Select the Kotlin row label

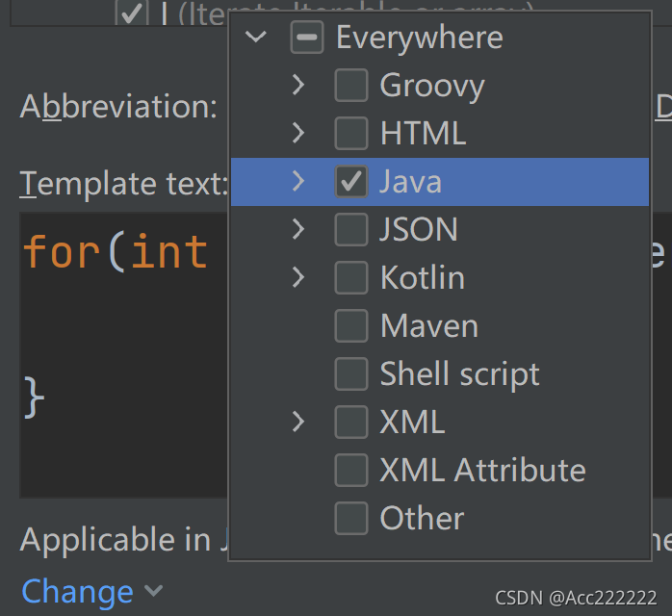point(423,277)
